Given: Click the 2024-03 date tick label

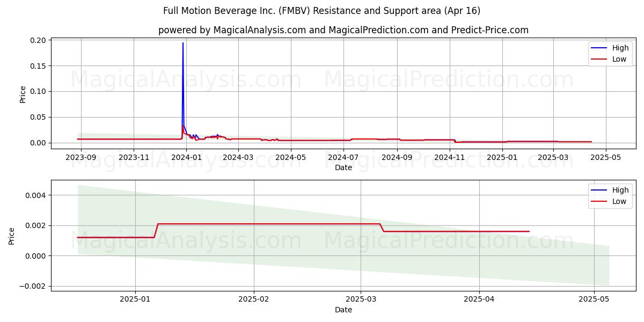Looking at the screenshot, I should coord(238,157).
